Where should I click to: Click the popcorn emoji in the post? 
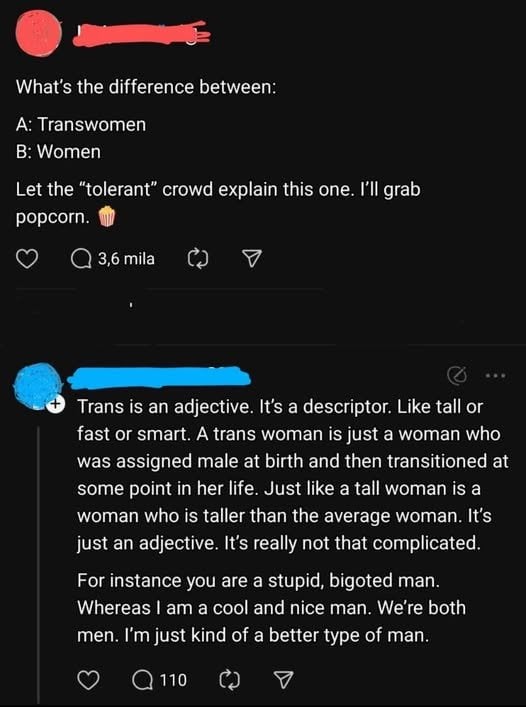coord(107,217)
